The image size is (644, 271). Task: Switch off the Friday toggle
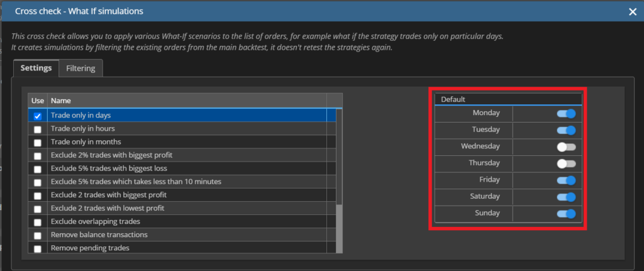point(566,180)
